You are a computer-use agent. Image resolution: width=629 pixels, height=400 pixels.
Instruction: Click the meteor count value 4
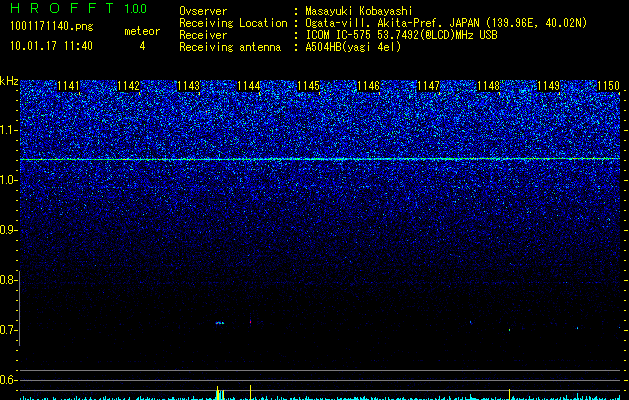142,46
